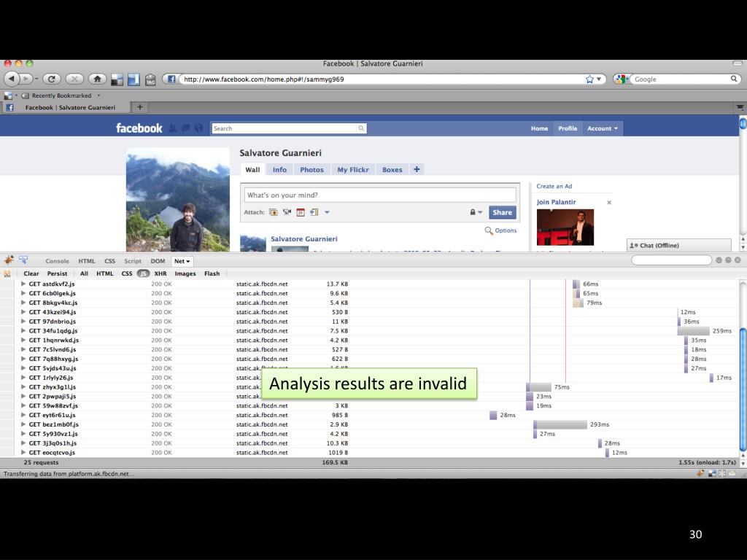This screenshot has width=747, height=560.
Task: Click the first Attach icon for photos
Action: 274,212
